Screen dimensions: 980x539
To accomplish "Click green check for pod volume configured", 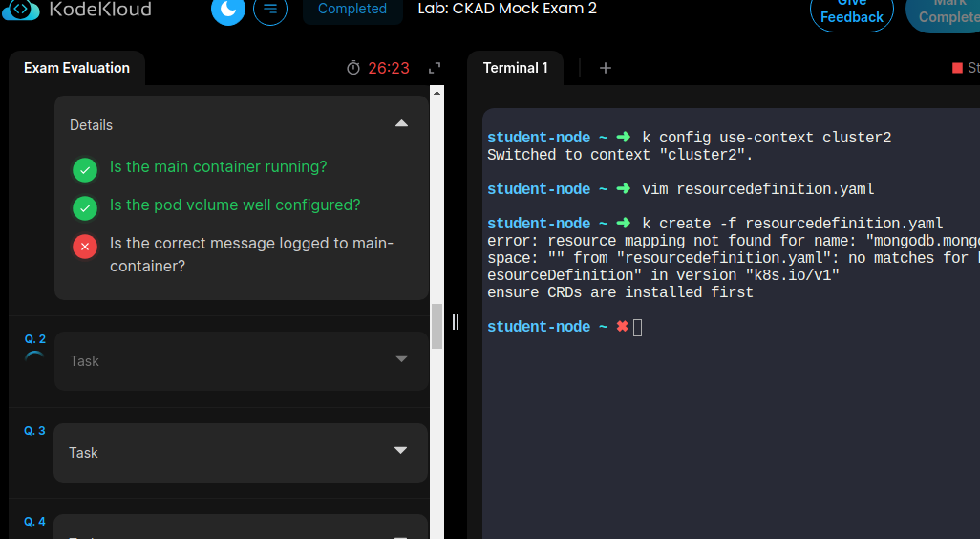I will (x=85, y=208).
